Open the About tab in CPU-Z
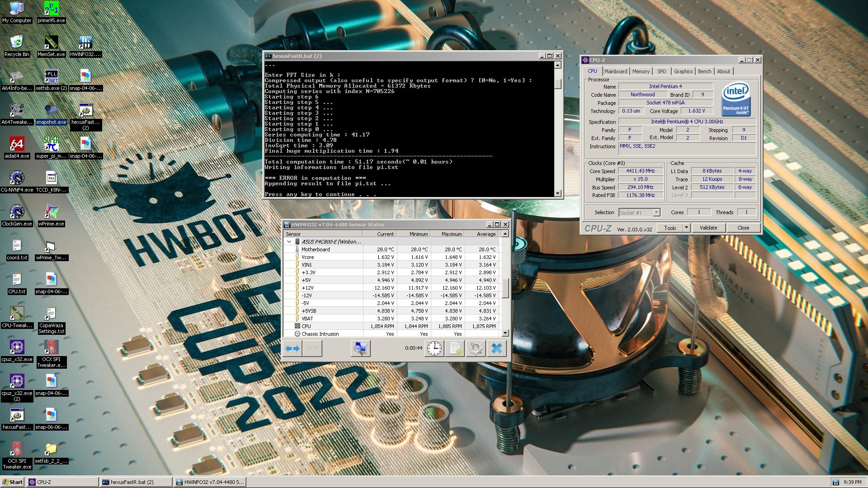 tap(723, 71)
